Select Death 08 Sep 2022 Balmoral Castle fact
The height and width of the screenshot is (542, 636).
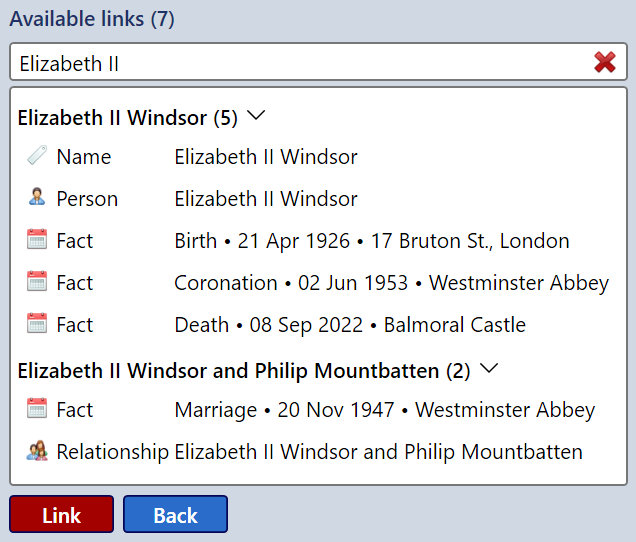click(350, 325)
